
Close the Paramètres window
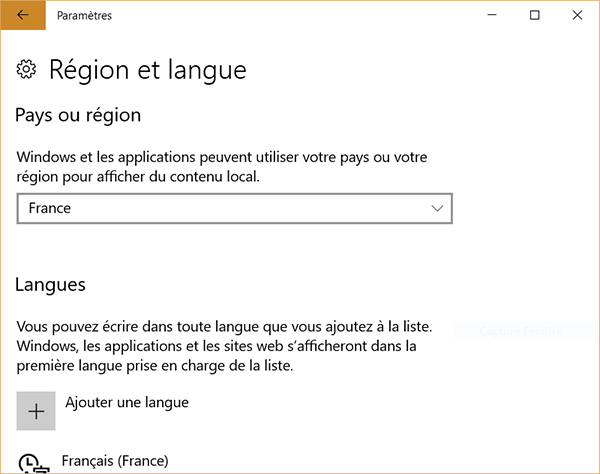click(578, 16)
